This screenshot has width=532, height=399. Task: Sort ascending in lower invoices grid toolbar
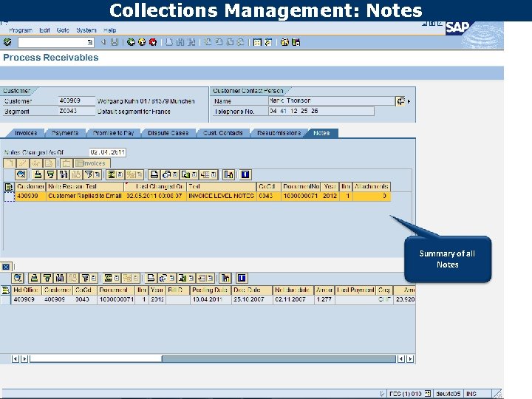click(34, 279)
